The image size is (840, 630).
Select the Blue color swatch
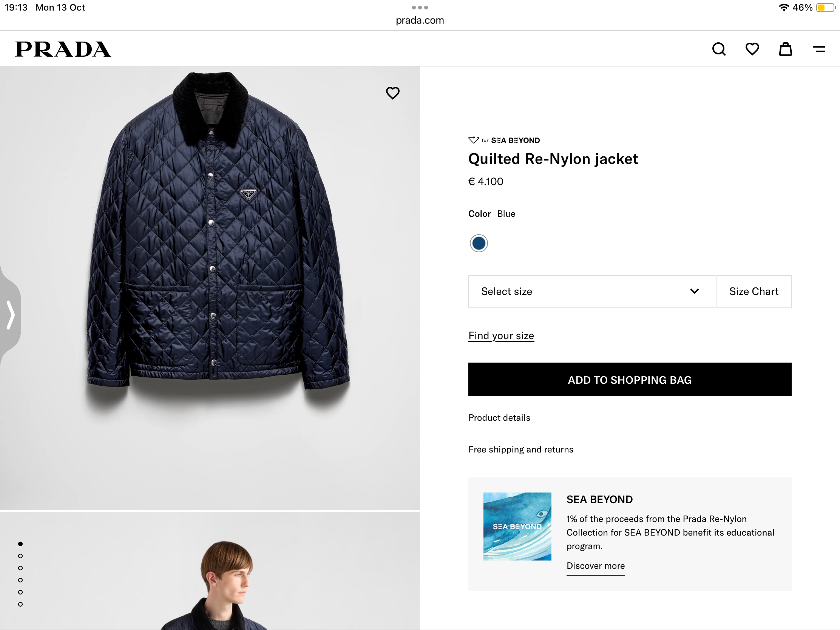[479, 243]
